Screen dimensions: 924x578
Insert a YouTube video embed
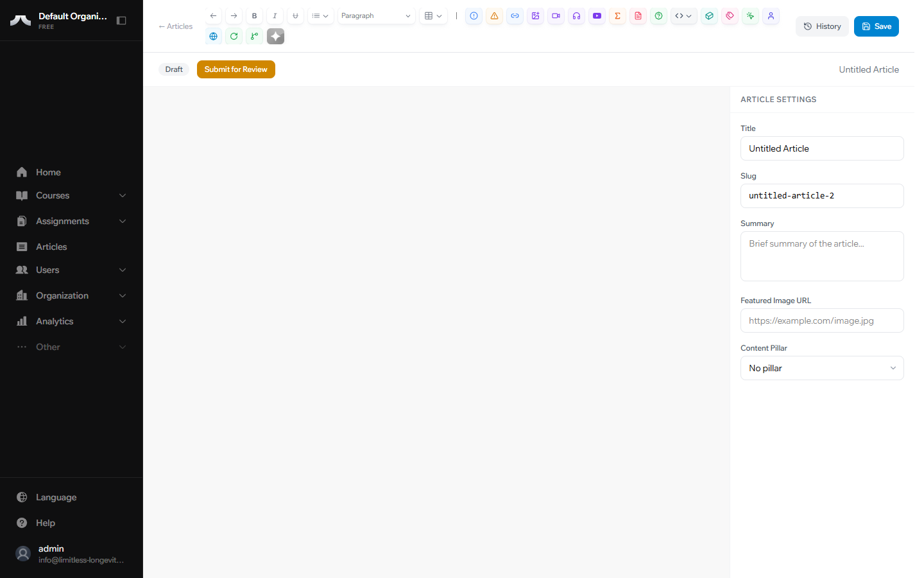pyautogui.click(x=597, y=16)
